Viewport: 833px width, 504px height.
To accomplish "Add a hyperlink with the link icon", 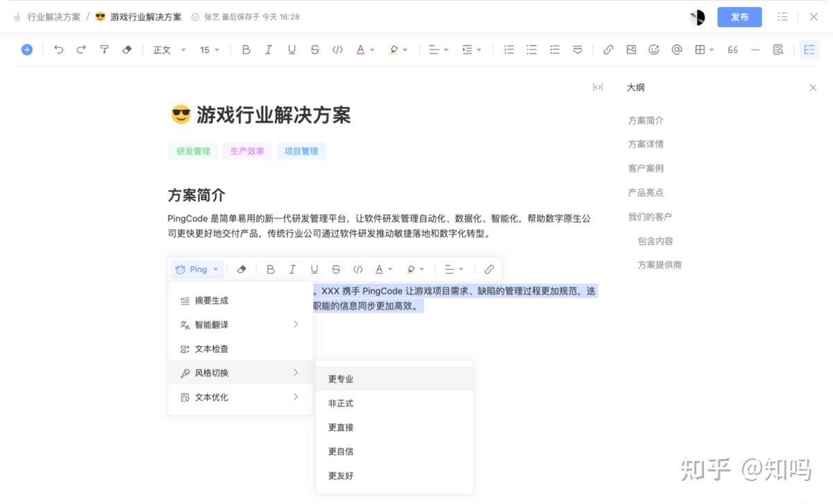I will point(609,49).
